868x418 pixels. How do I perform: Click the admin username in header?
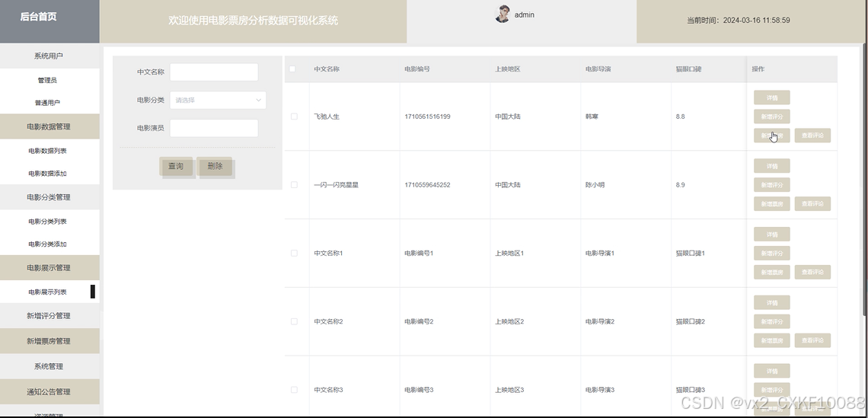pos(525,15)
